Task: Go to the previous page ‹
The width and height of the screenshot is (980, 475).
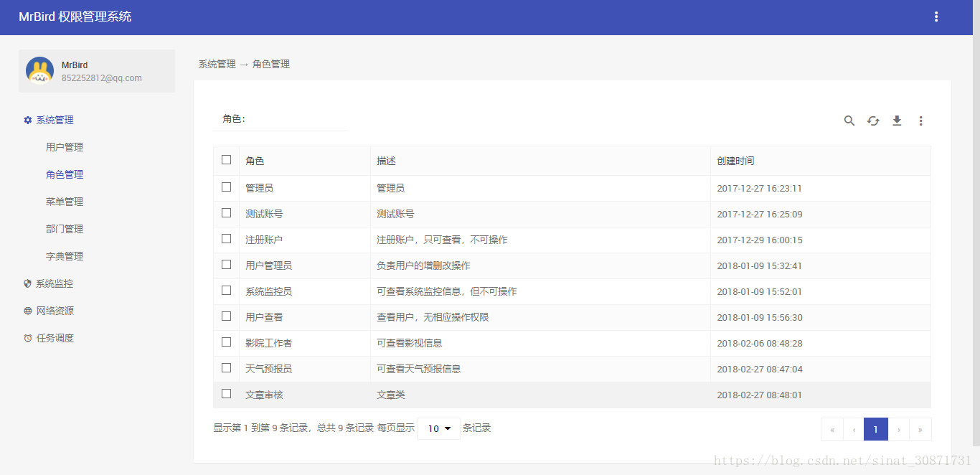Action: [854, 429]
